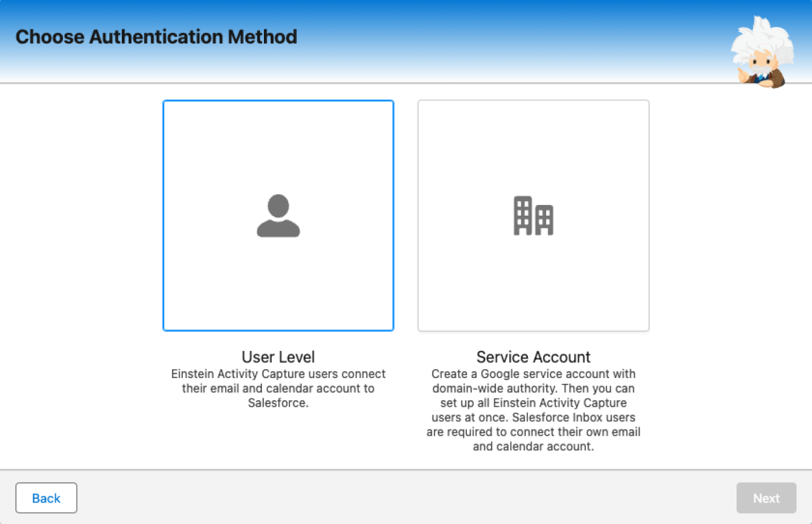Click the 'Create a Google service account' description
Image resolution: width=812 pixels, height=524 pixels.
point(534,410)
